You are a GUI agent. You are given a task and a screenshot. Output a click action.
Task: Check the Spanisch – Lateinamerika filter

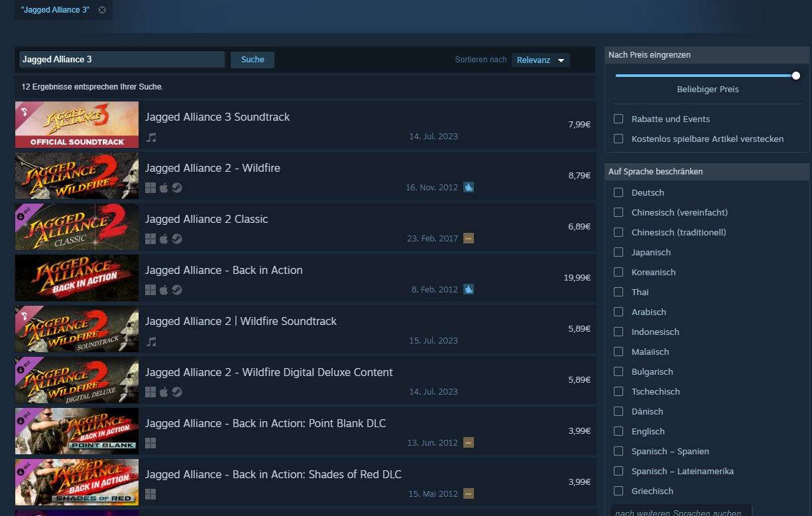tap(618, 471)
